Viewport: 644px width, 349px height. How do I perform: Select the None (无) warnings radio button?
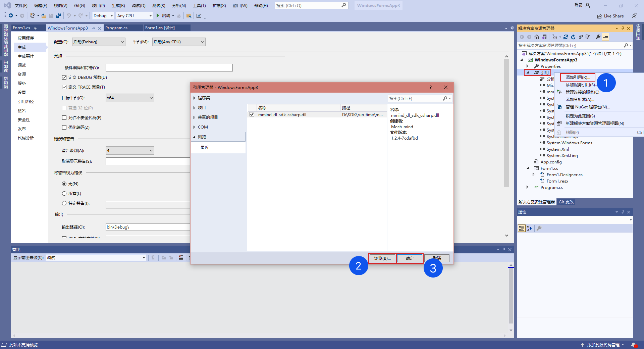(x=64, y=184)
